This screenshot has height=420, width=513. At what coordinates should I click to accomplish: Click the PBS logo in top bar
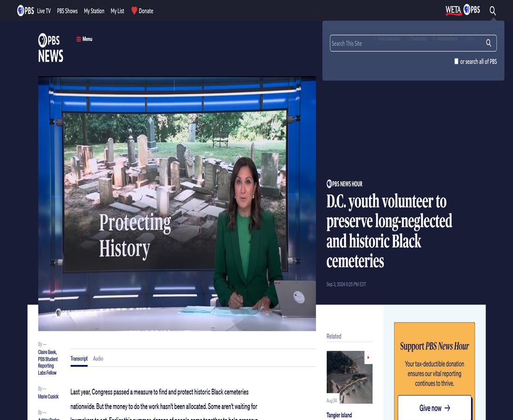(25, 10)
